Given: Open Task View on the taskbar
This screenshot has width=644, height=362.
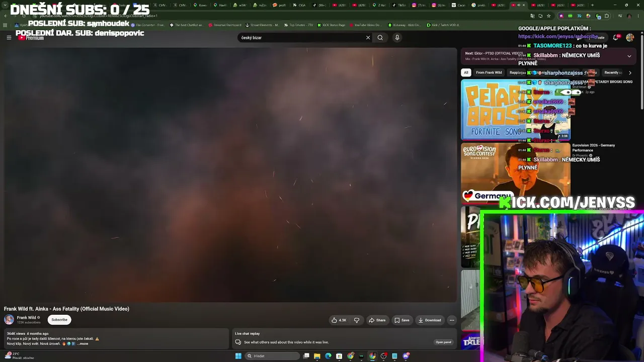Looking at the screenshot, I should [306, 356].
